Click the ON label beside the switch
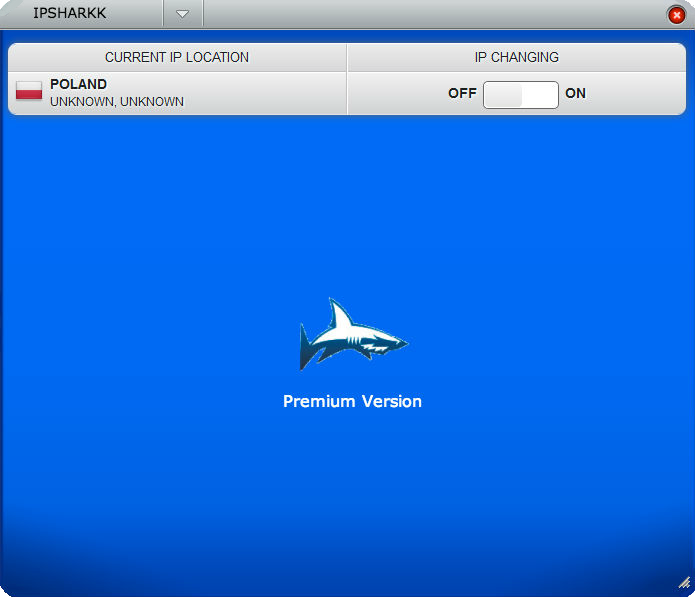 tap(575, 93)
